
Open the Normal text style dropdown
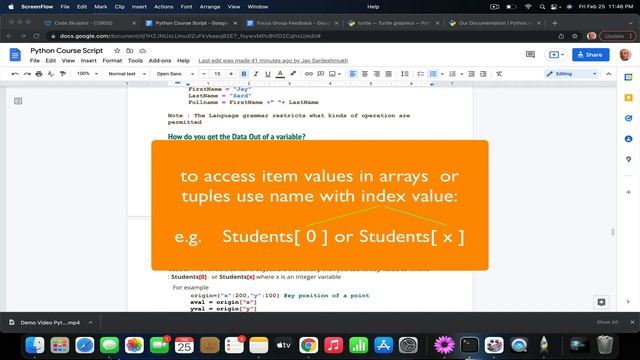127,74
